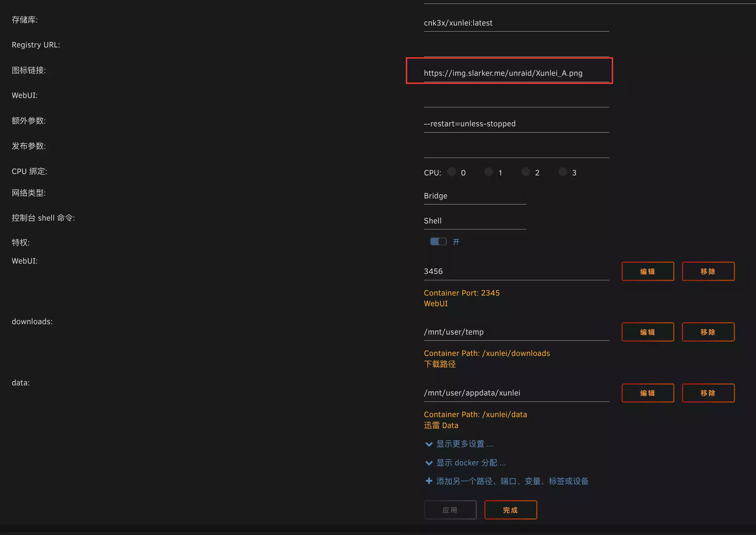This screenshot has height=535, width=756.
Task: Click 编辑 for WebUI port 3456
Action: coord(647,271)
